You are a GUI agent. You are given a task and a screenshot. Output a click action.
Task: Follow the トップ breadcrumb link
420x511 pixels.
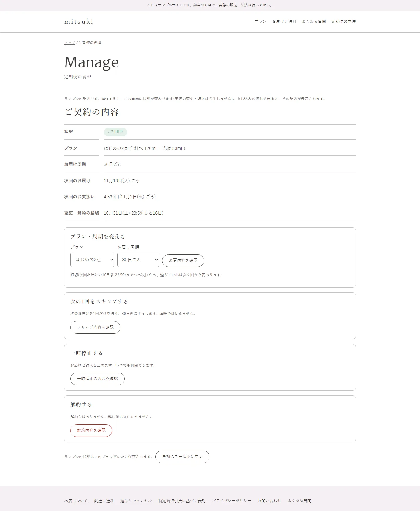coord(70,43)
